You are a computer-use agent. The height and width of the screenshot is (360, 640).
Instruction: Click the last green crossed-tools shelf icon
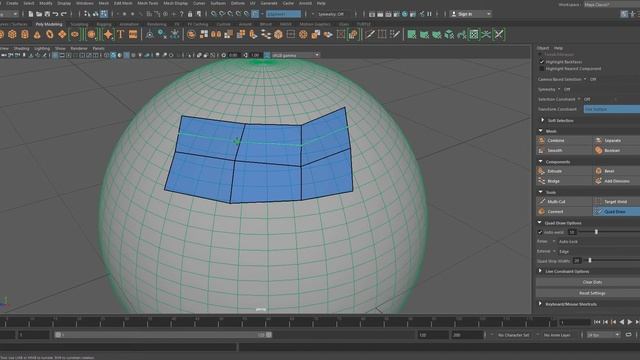[499, 35]
